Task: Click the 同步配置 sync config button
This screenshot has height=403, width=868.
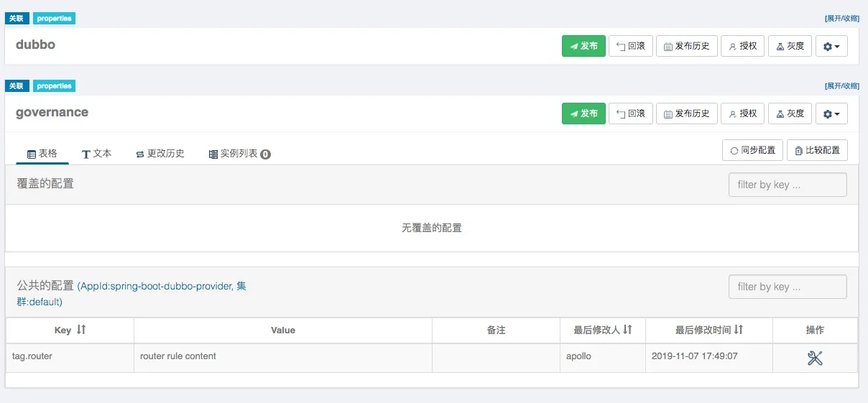Action: coord(752,150)
